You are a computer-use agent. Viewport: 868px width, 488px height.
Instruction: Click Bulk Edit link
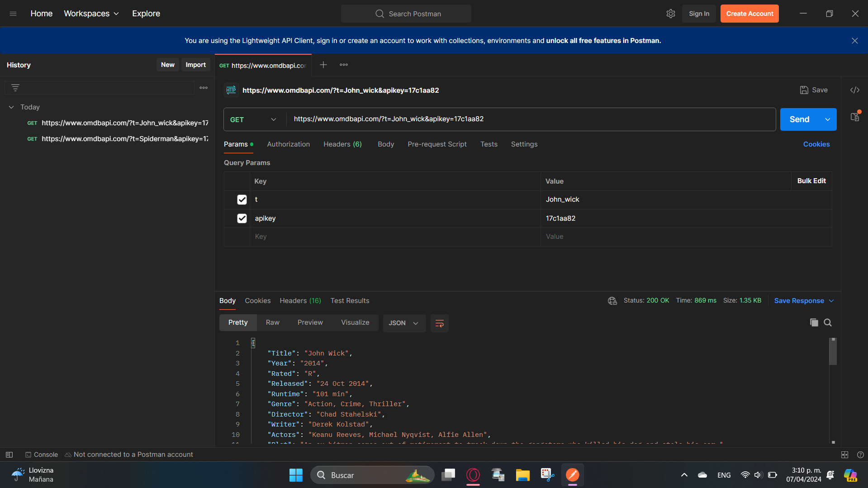click(x=811, y=181)
